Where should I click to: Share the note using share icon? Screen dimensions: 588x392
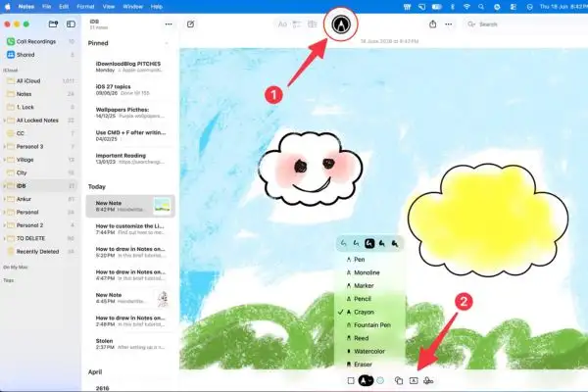pyautogui.click(x=433, y=24)
